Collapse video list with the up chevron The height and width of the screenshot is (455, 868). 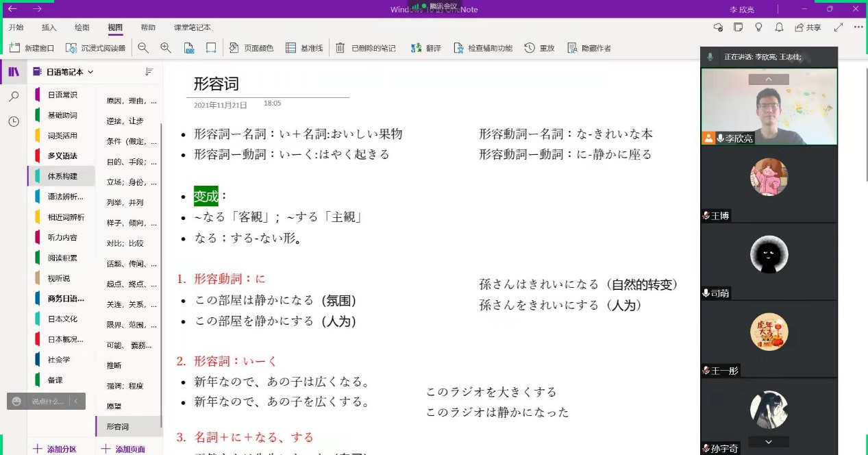pos(769,79)
